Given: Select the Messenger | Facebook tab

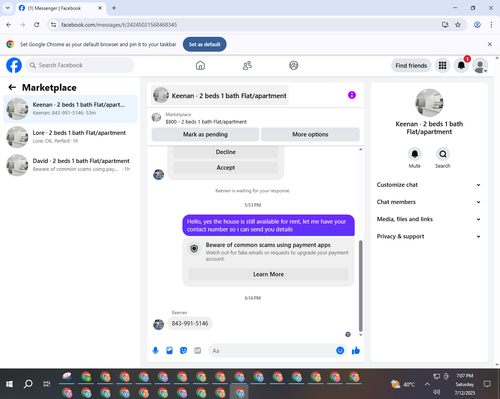Looking at the screenshot, I should pyautogui.click(x=60, y=8).
